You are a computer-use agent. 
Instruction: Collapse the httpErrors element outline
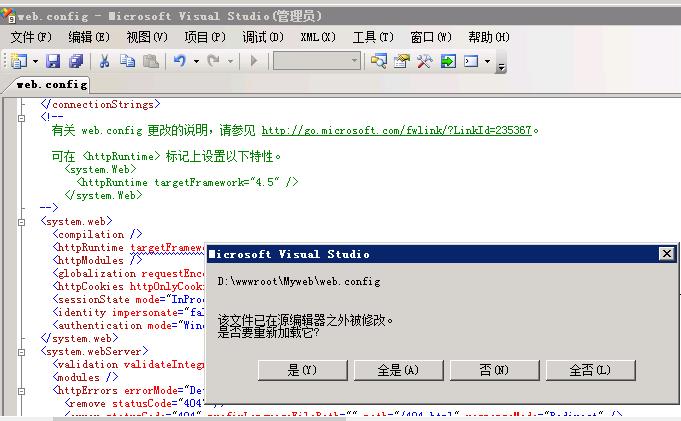pos(21,391)
